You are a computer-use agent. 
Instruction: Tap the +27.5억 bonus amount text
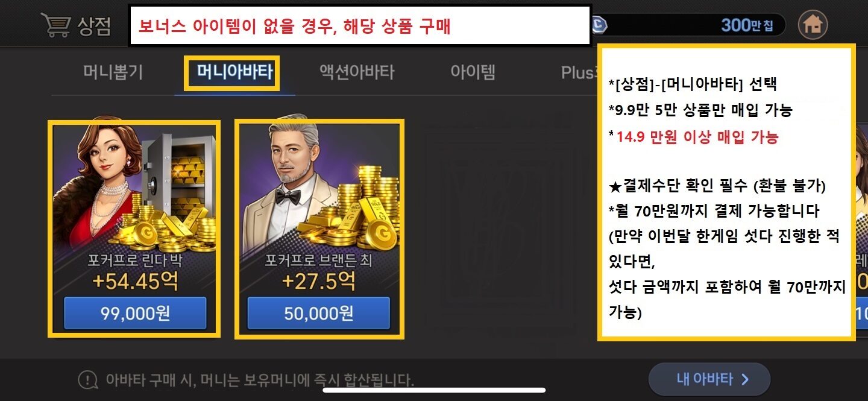tap(319, 281)
